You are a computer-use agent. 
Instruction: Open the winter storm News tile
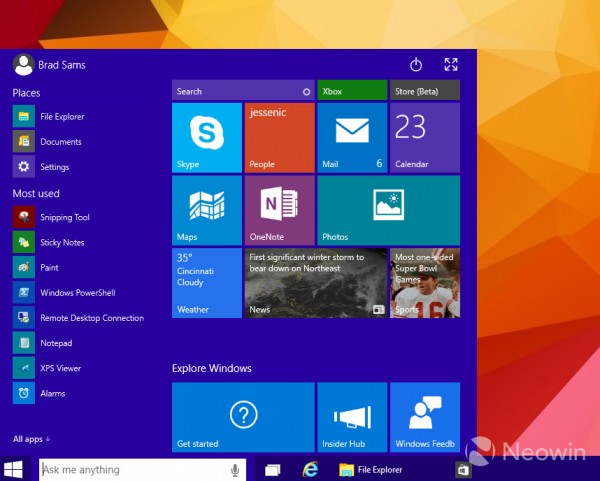[x=316, y=283]
